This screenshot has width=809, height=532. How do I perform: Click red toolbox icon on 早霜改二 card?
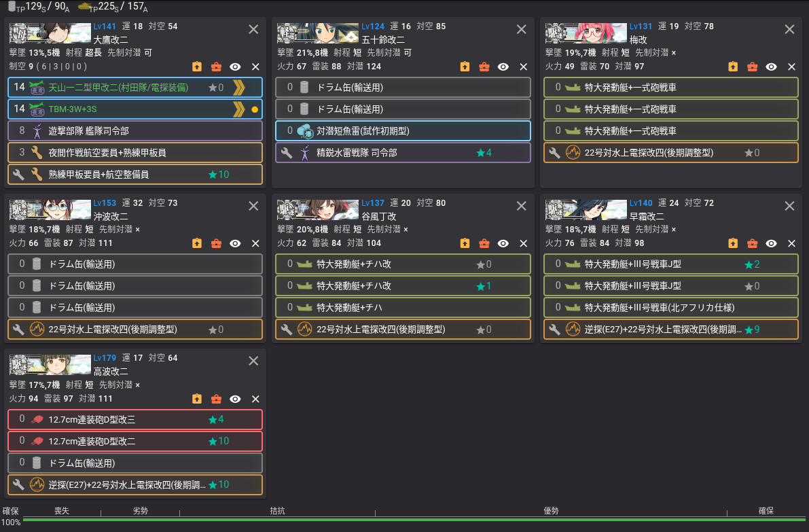click(752, 243)
